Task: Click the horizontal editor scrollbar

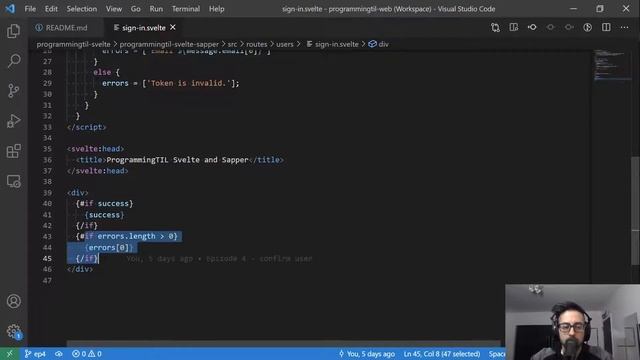Action: click(x=283, y=344)
